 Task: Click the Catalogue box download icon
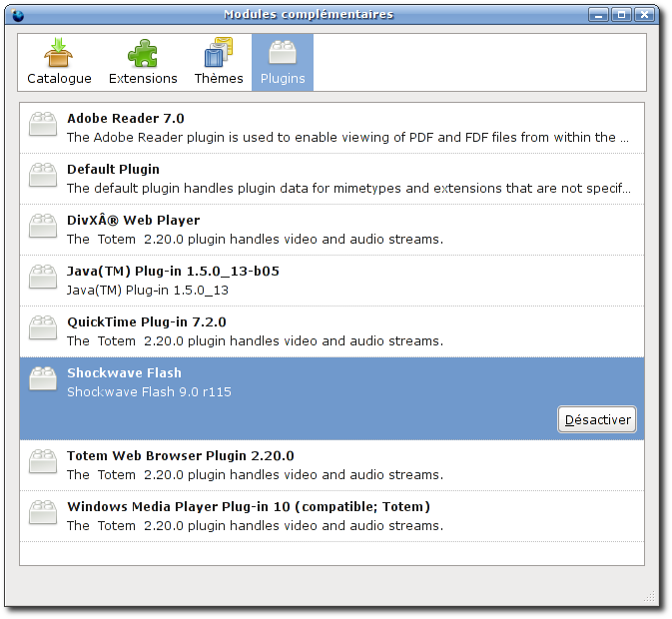[58, 52]
